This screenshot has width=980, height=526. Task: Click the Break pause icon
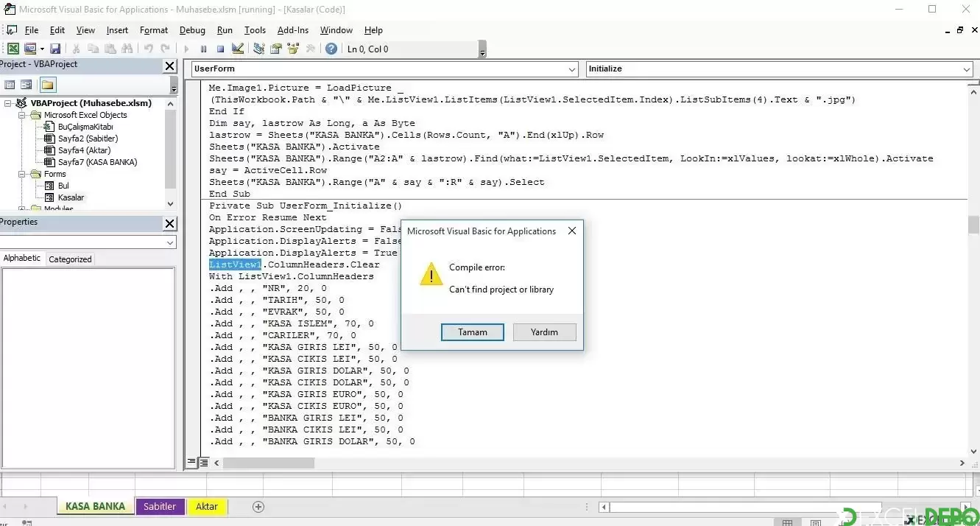[x=203, y=49]
